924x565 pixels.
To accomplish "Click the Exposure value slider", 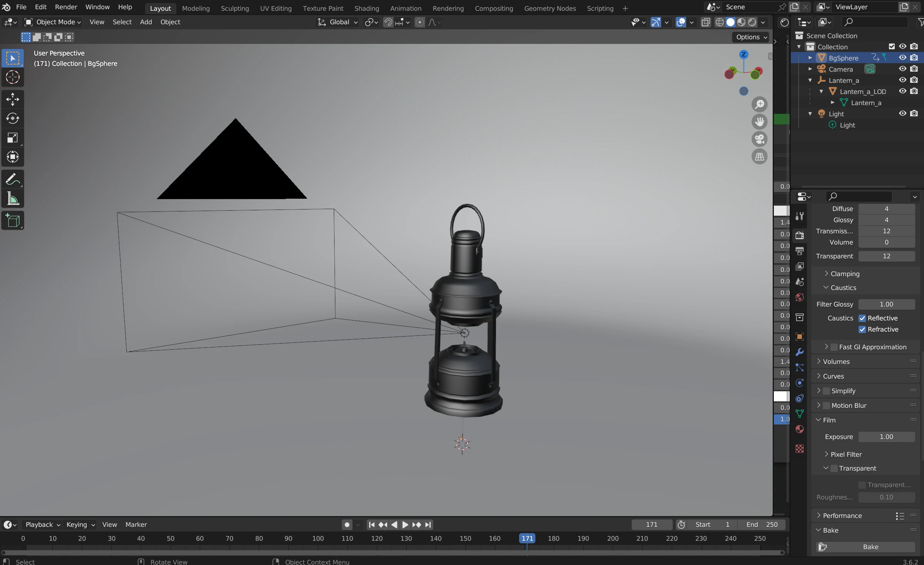I will click(x=886, y=437).
